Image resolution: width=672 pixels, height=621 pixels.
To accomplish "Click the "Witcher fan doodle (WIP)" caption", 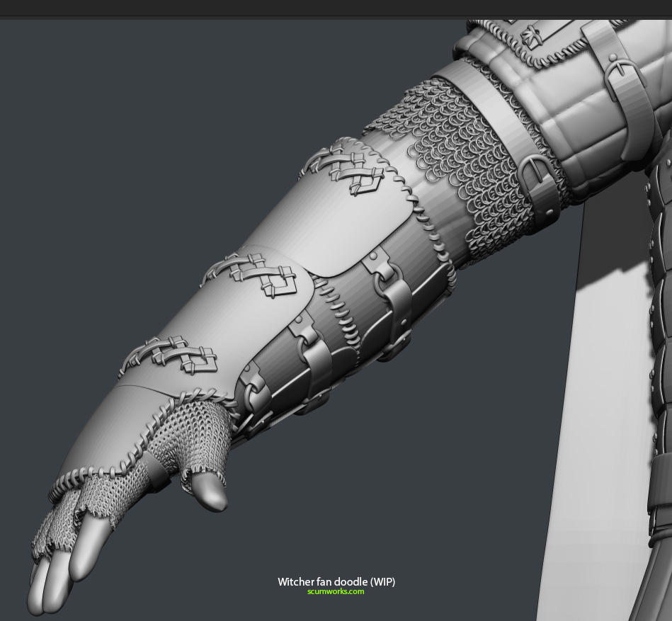I will tap(336, 581).
